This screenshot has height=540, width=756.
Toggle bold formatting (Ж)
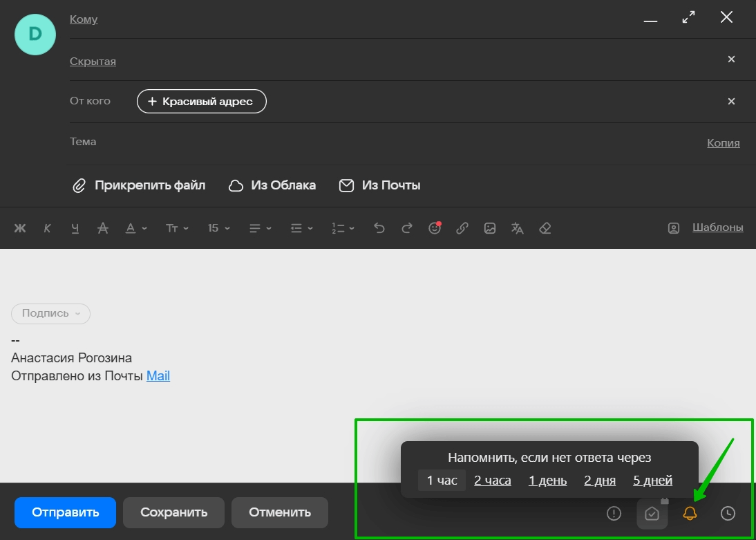20,228
